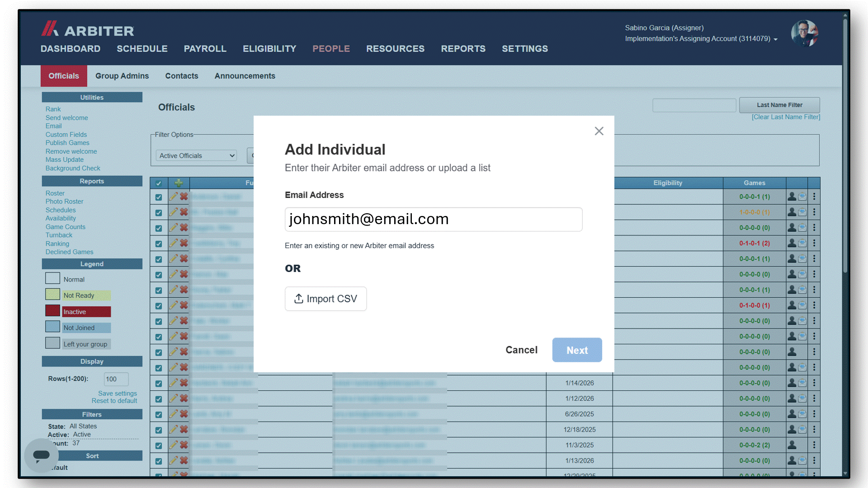Toggle checkbox on the 1/14/2026 row
Screen dimensions: 868x488
pyautogui.click(x=159, y=383)
